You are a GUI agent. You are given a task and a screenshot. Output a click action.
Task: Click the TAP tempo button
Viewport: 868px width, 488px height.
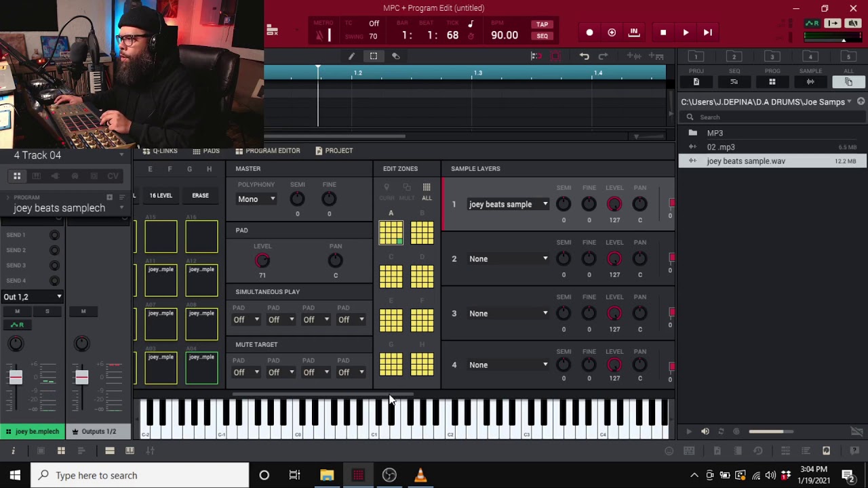(x=542, y=24)
